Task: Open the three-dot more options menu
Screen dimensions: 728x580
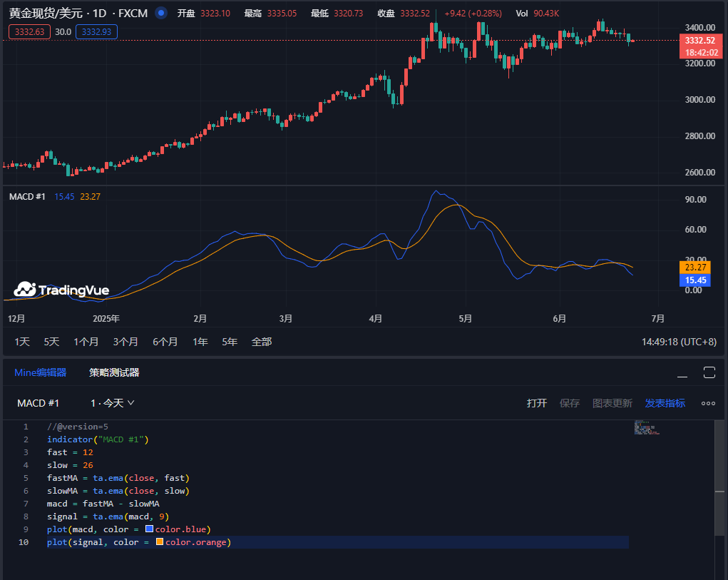Action: [708, 403]
